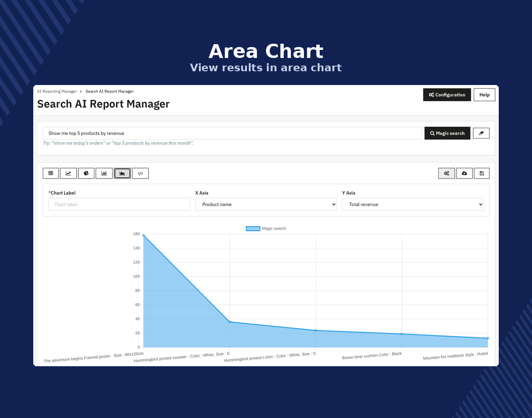Click the Hummingbird printed sweater data point
Image resolution: width=532 pixels, height=418 pixels.
coord(230,322)
